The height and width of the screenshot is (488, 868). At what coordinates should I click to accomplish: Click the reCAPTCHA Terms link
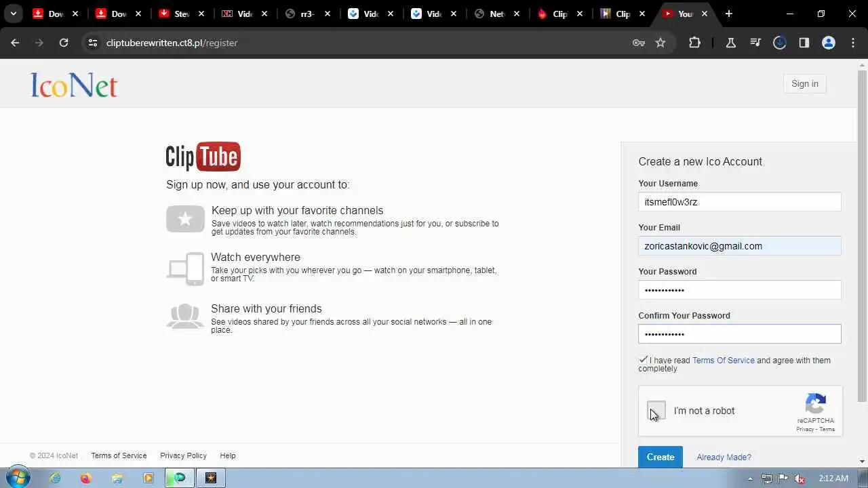tap(827, 429)
